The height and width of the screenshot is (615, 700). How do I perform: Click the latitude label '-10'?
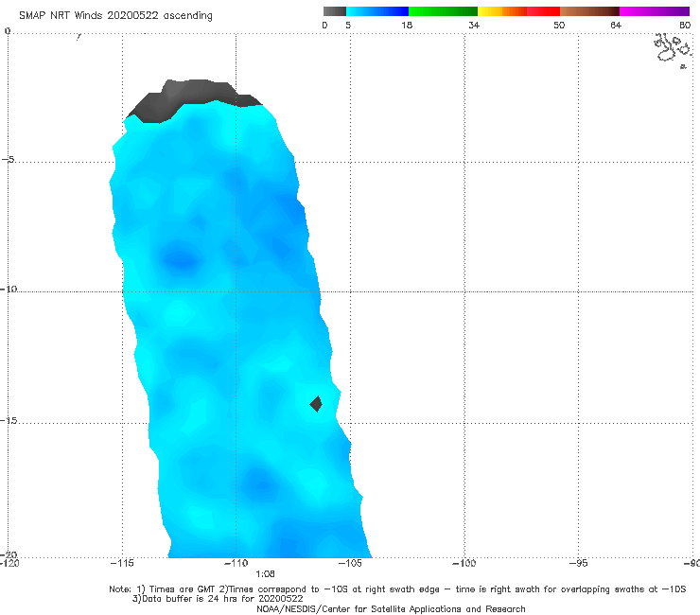[x=9, y=289]
